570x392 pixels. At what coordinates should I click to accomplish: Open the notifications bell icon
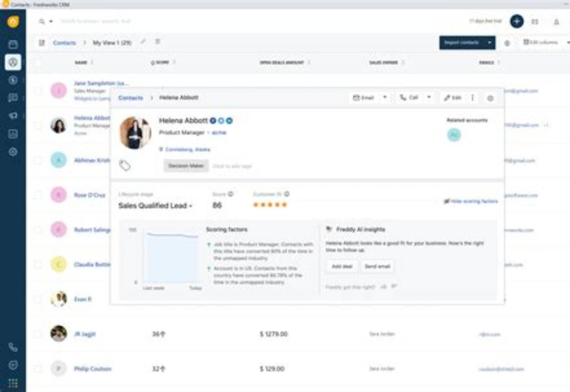[556, 22]
